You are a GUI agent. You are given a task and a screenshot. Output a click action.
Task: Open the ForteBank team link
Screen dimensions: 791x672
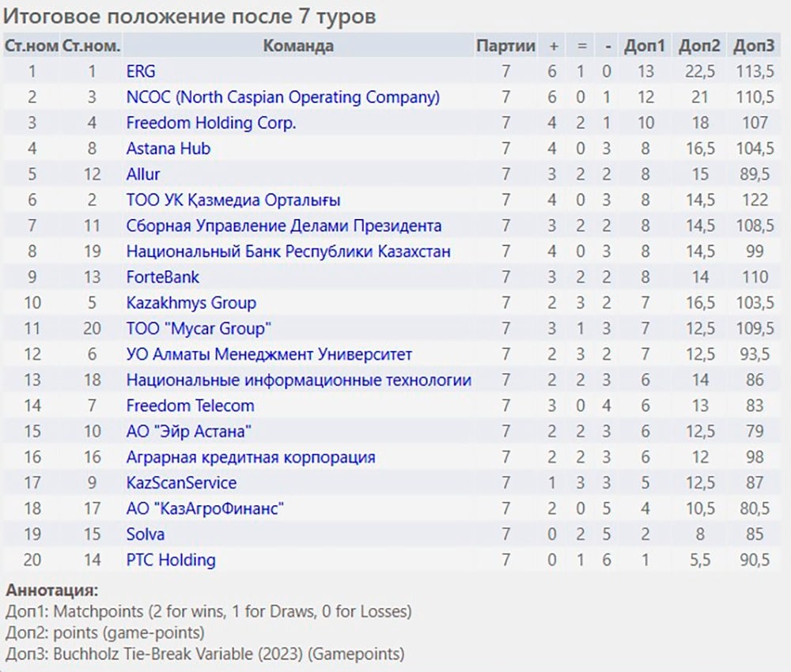162,277
